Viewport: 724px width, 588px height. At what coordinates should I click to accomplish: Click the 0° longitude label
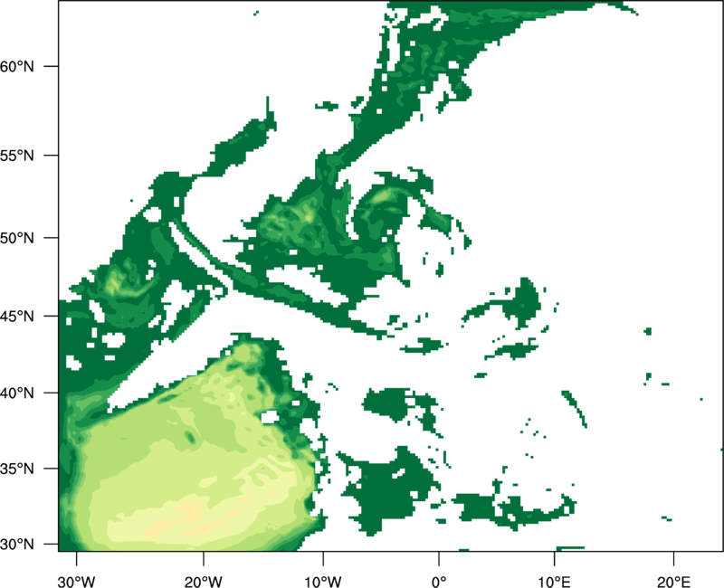pos(439,581)
